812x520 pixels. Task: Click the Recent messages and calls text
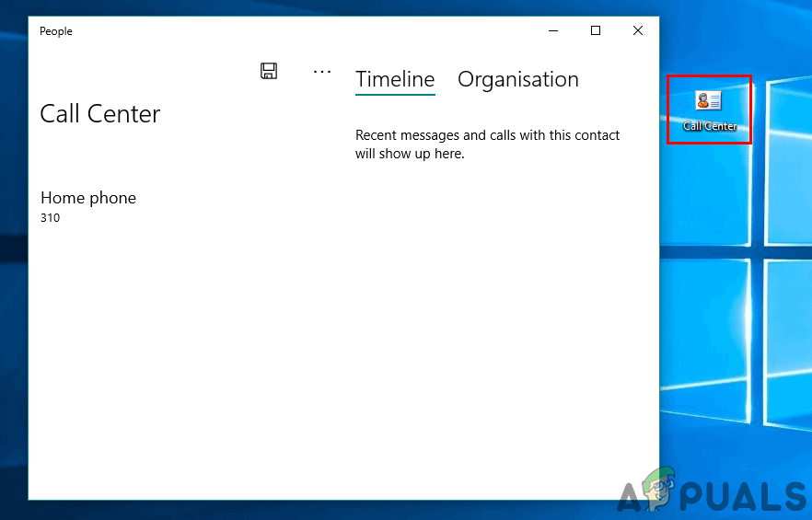[487, 144]
